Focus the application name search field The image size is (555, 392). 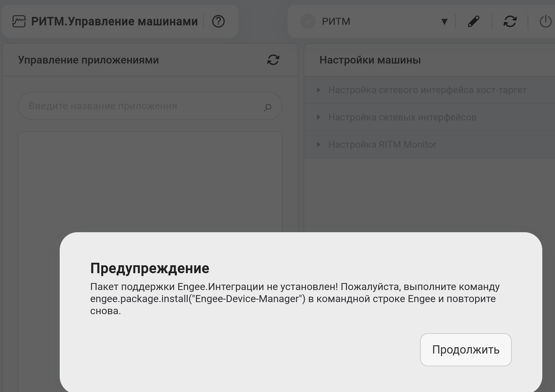[150, 106]
